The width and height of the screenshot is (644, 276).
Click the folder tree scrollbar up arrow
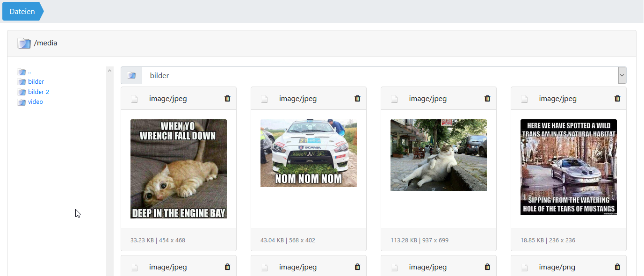[x=110, y=71]
